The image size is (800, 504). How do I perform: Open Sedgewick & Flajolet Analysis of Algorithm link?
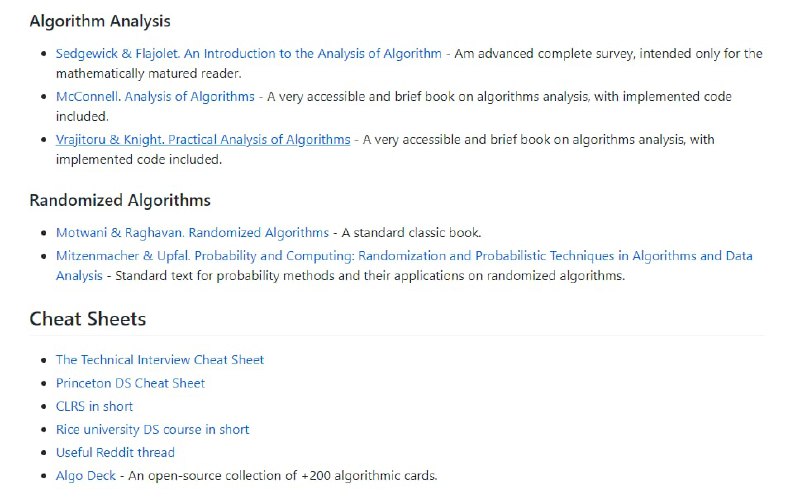click(248, 53)
